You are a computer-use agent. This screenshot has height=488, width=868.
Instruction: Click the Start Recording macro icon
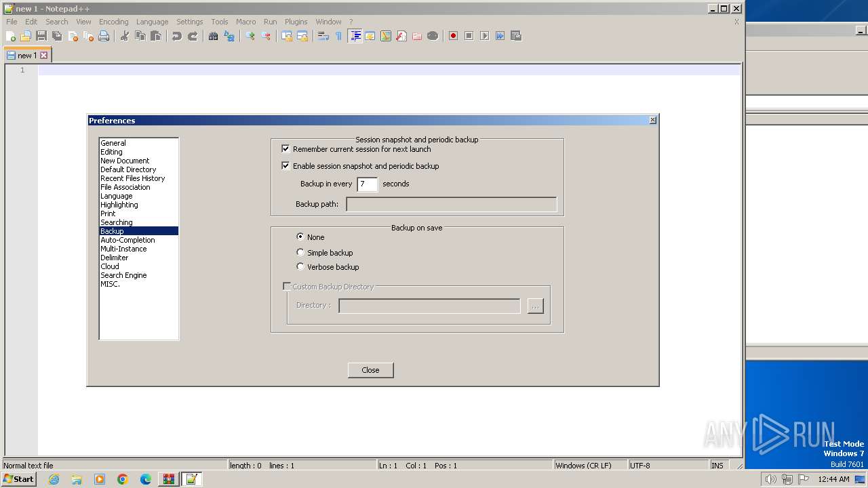point(453,36)
